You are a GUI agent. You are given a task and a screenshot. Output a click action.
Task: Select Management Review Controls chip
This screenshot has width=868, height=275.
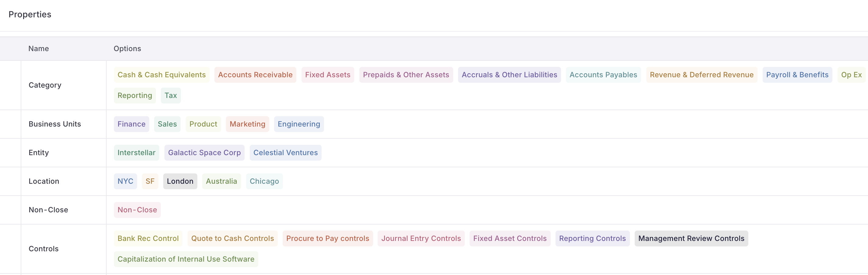click(x=691, y=238)
